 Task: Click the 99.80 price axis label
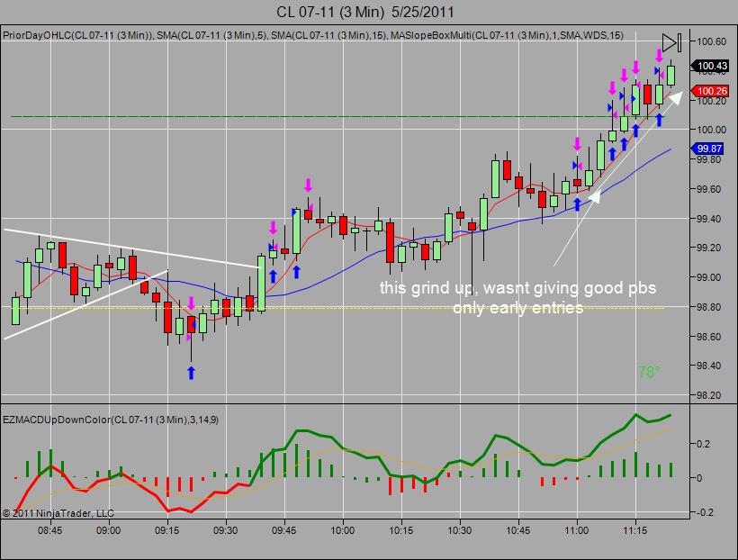[x=709, y=159]
